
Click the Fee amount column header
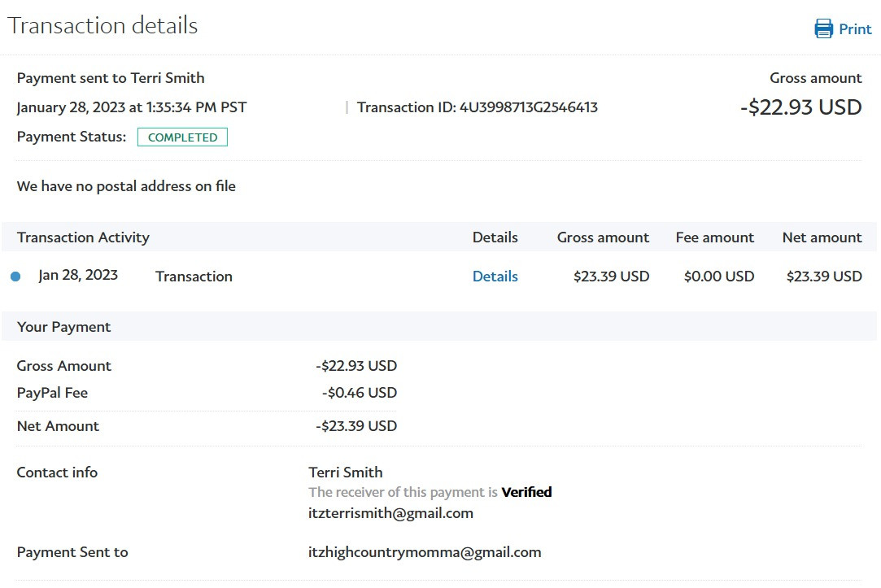pos(715,237)
